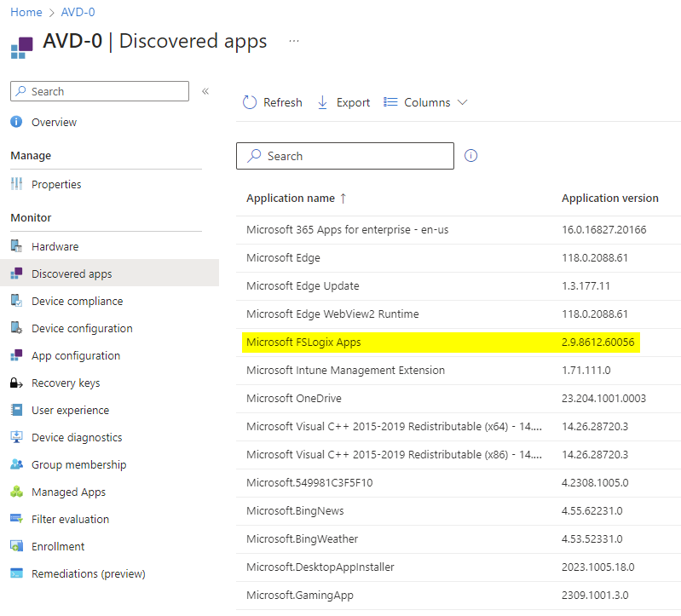Image resolution: width=681 pixels, height=616 pixels.
Task: Select the Microsoft Edge Update row
Action: [459, 286]
